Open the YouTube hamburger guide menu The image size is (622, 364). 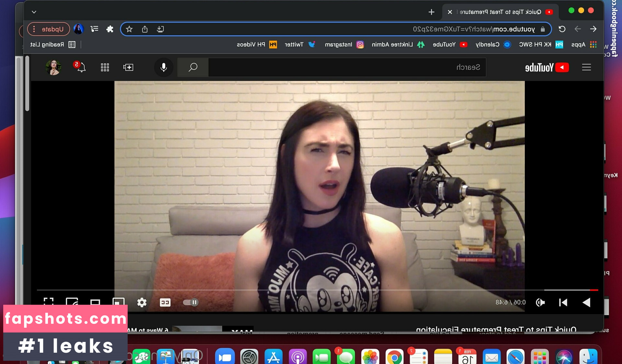tap(586, 67)
